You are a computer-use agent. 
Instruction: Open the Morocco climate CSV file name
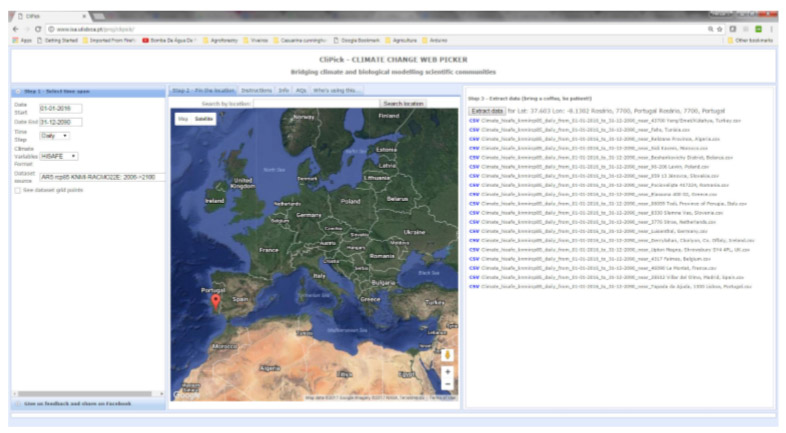595,148
